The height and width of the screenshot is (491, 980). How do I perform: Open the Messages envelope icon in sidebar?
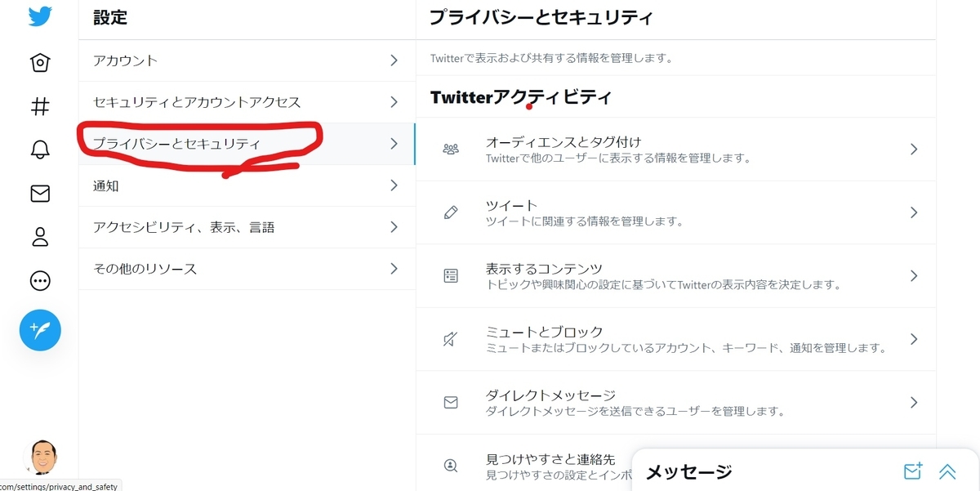pos(40,194)
